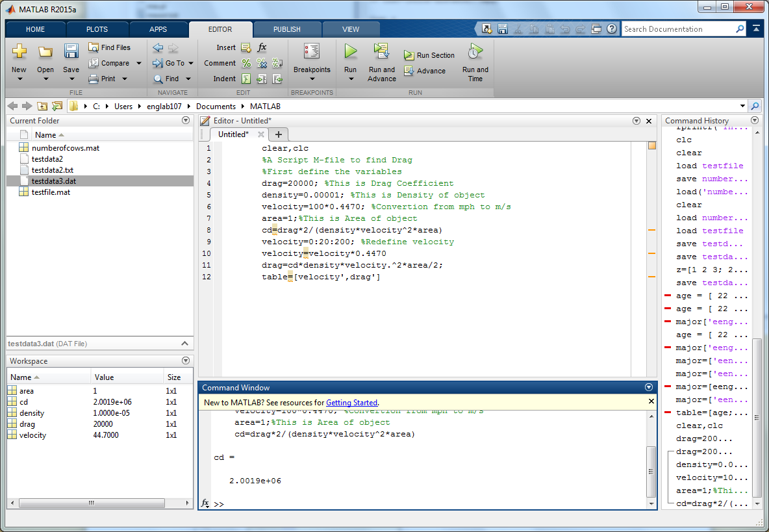Switch to the PUBLISH ribbon tab
Screen dimensions: 769x532
coord(286,29)
